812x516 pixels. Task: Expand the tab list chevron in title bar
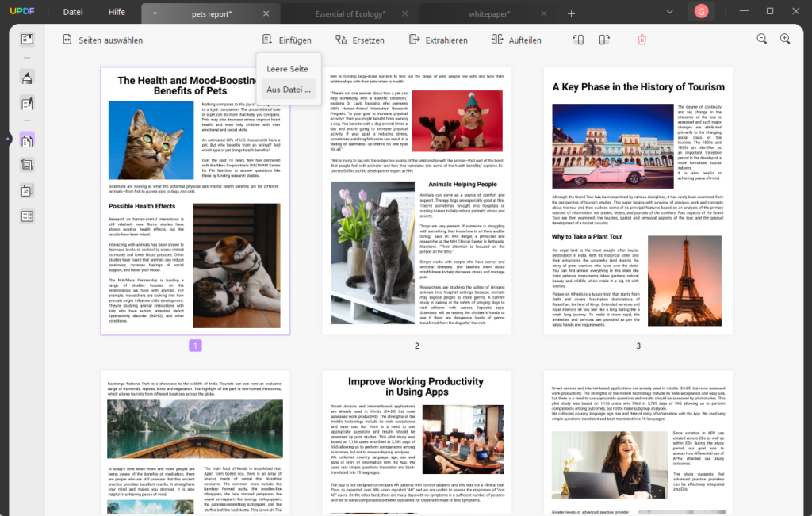coord(670,12)
